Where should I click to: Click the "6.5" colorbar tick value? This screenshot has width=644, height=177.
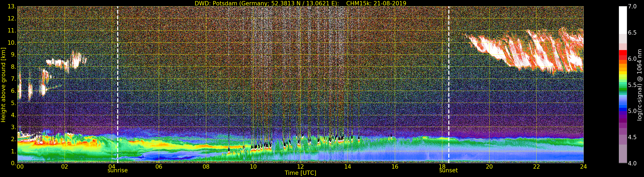coord(632,33)
